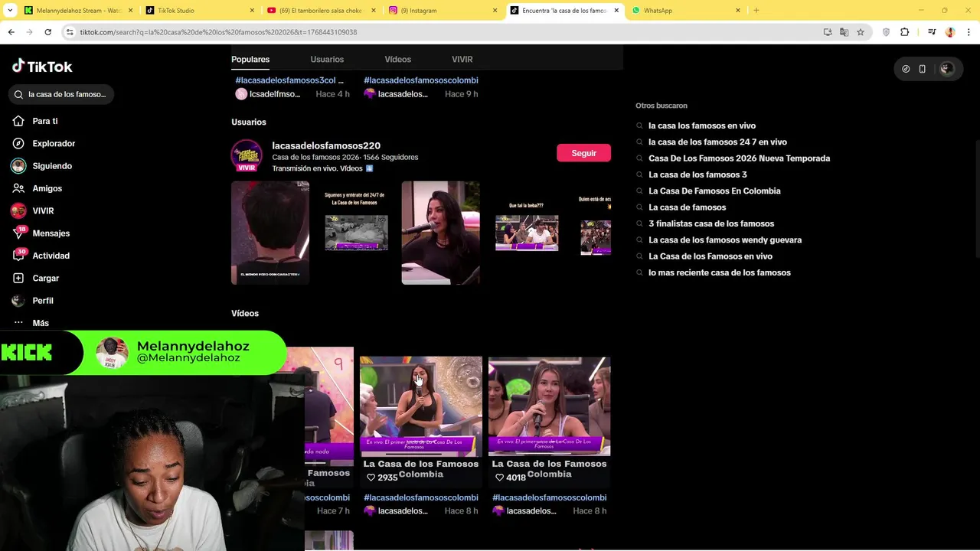Open video with 4018 likes thumbnail

(x=549, y=406)
